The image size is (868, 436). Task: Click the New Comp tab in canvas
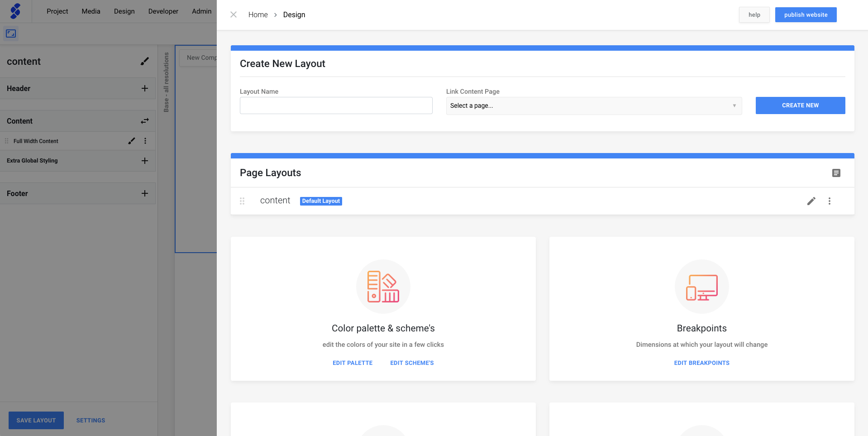(198, 57)
